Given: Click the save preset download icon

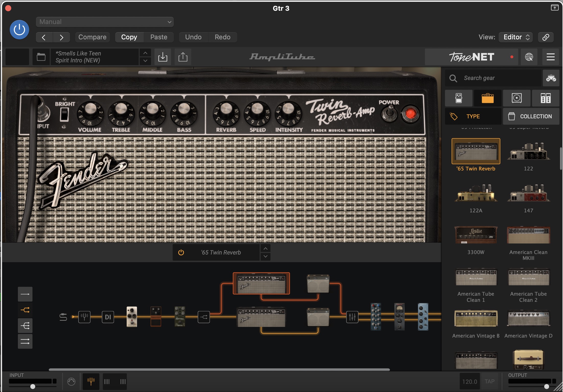Looking at the screenshot, I should pos(163,57).
